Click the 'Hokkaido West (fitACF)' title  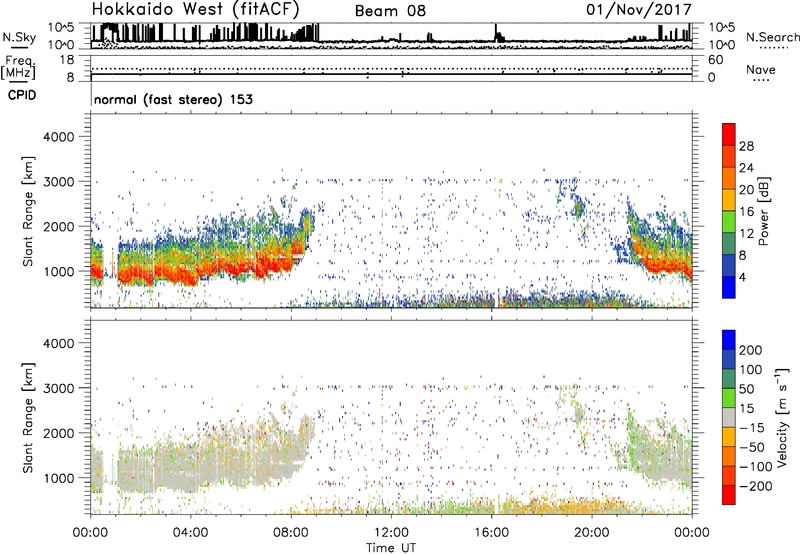(195, 10)
